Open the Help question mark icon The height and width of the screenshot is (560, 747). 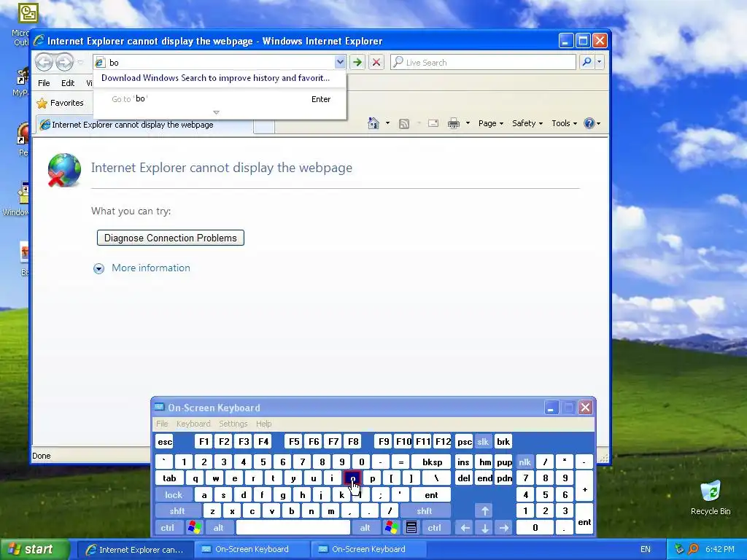click(589, 123)
